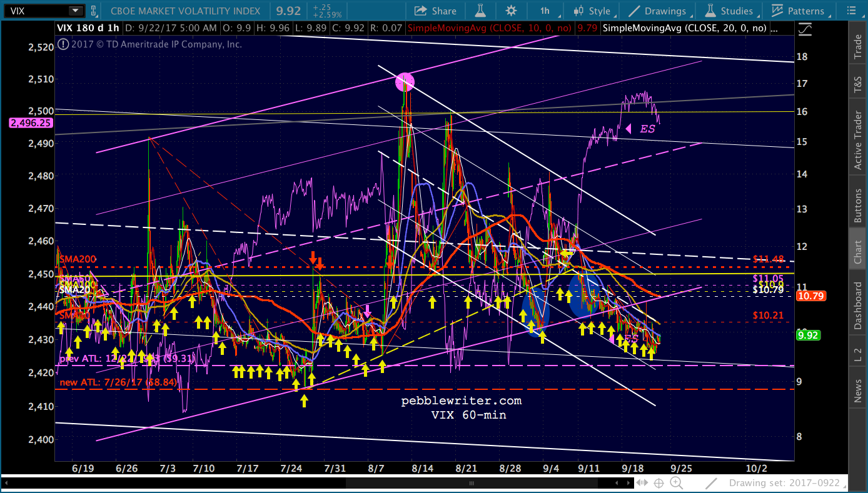
Task: Change the 1h timeframe button
Action: [x=545, y=11]
